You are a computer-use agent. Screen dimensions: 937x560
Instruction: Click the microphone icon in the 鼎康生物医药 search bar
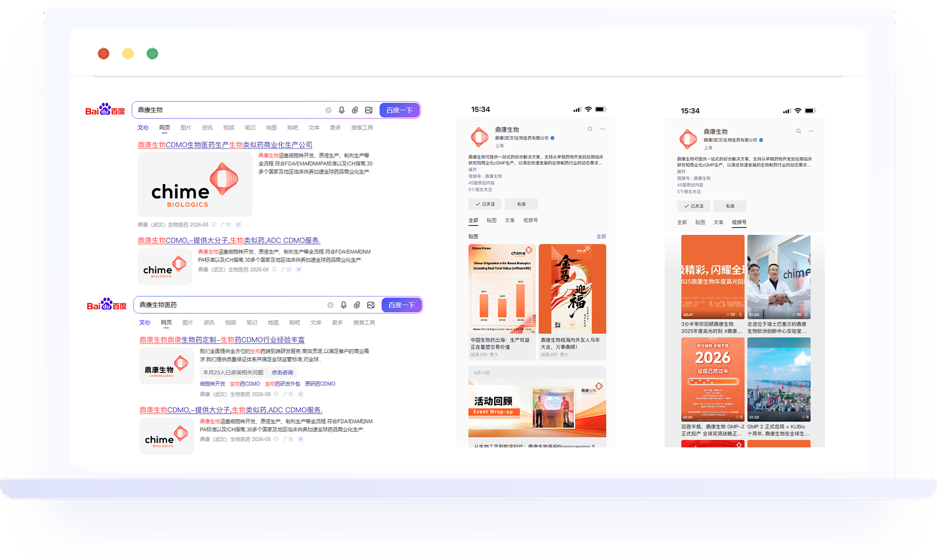point(343,305)
